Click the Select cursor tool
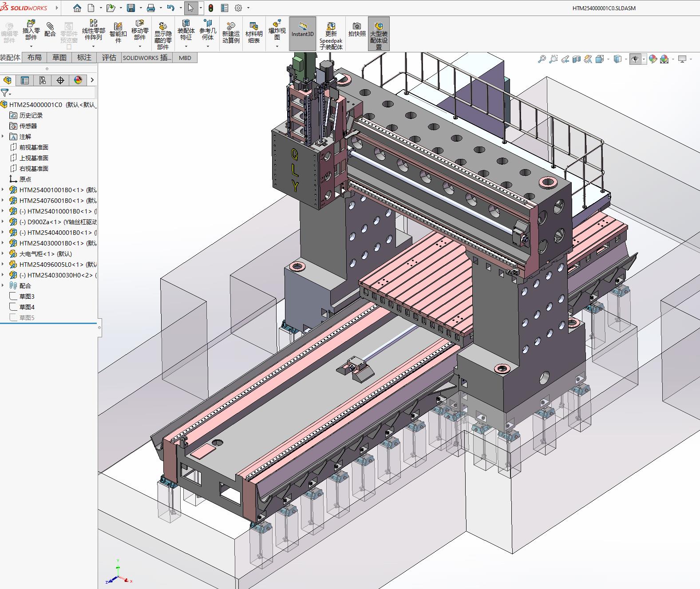This screenshot has width=700, height=589. click(191, 8)
